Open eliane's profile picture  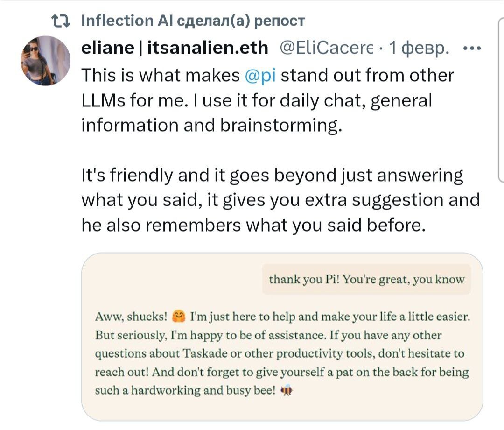point(46,61)
